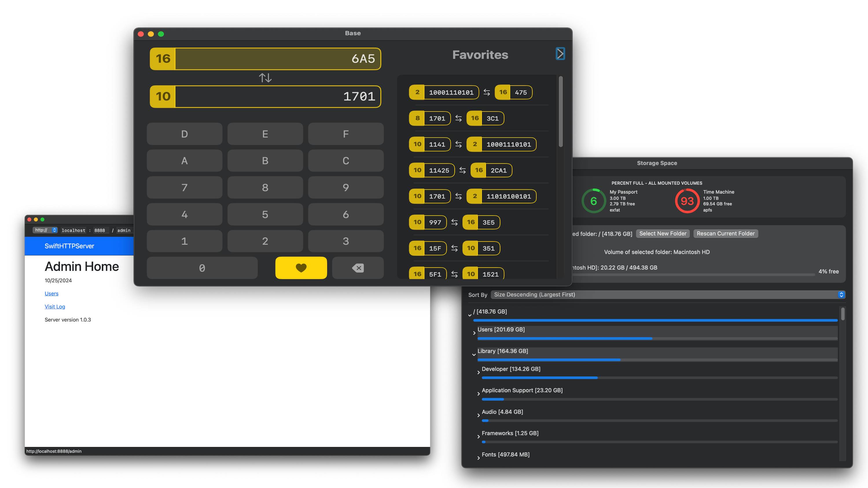868x488 pixels.
Task: Tap keypad button E
Action: pos(265,134)
